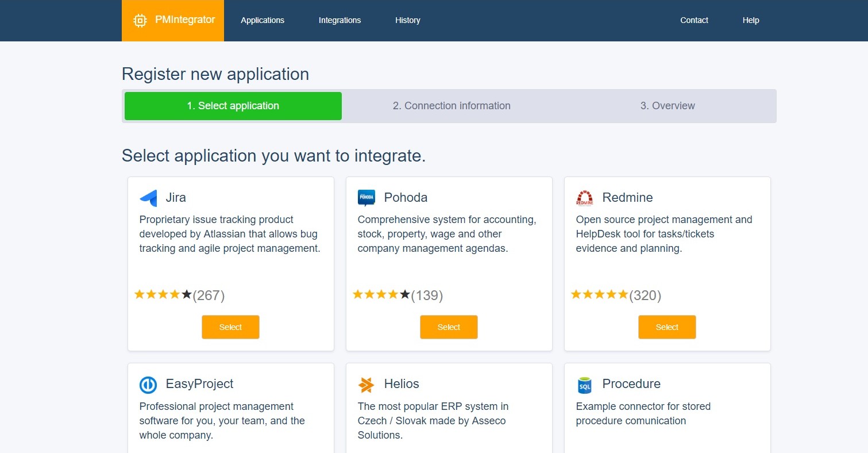Viewport: 868px width, 453px height.
Task: Switch to the Overview step
Action: 668,105
